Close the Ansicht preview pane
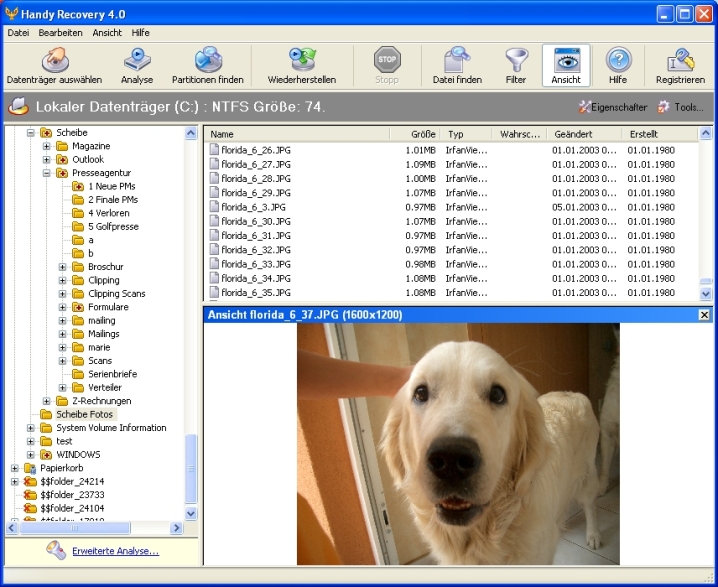The width and height of the screenshot is (718, 587). (704, 315)
